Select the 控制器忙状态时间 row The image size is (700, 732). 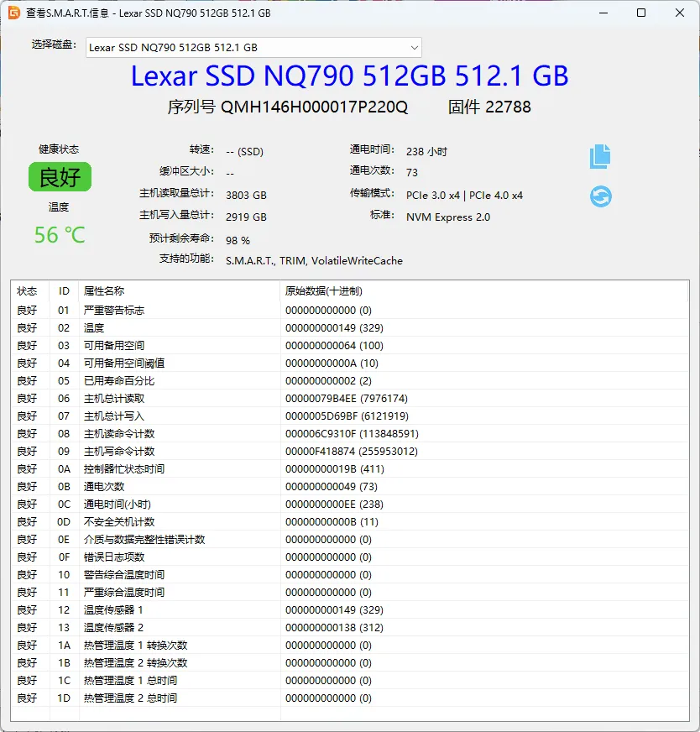[350, 469]
